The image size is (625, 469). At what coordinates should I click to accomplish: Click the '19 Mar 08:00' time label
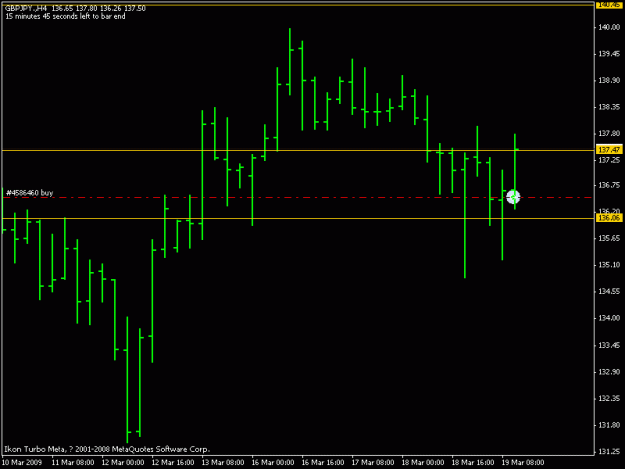(523, 463)
